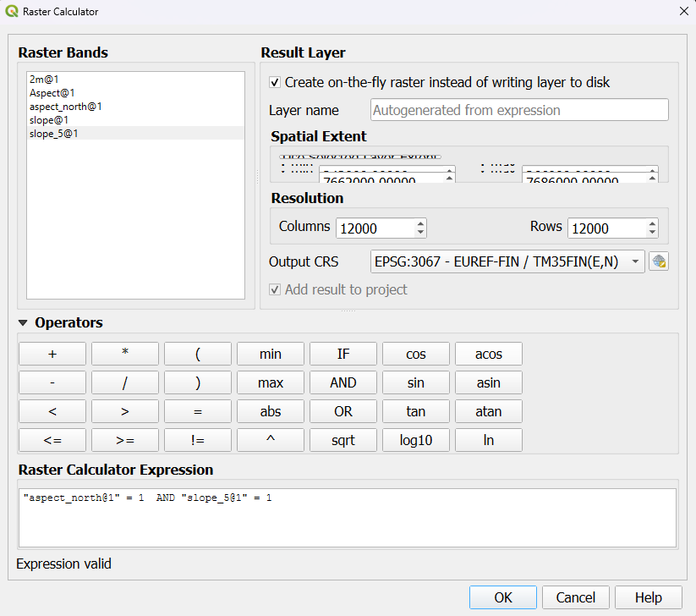Screen dimensions: 696x616
Task: Click the multiply operator button
Action: click(x=125, y=354)
